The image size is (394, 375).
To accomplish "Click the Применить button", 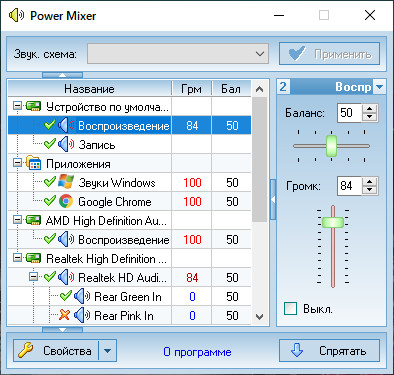I will pos(329,54).
